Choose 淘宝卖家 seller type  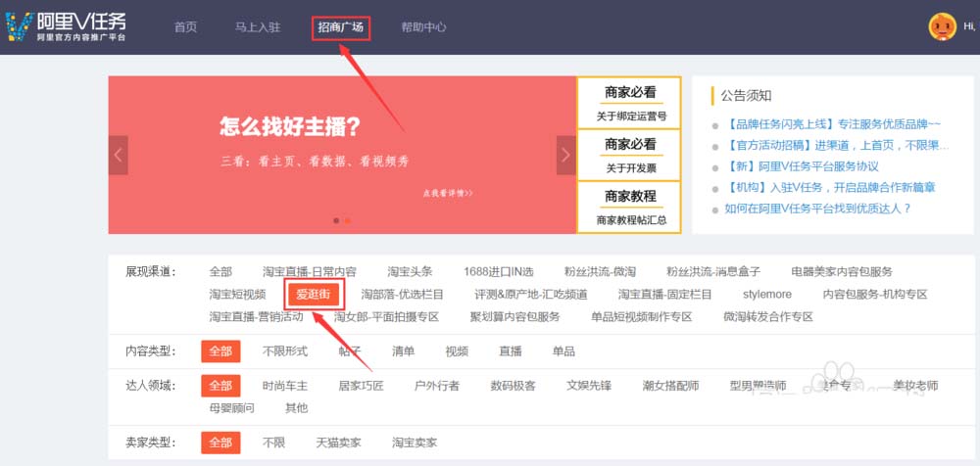click(x=415, y=443)
